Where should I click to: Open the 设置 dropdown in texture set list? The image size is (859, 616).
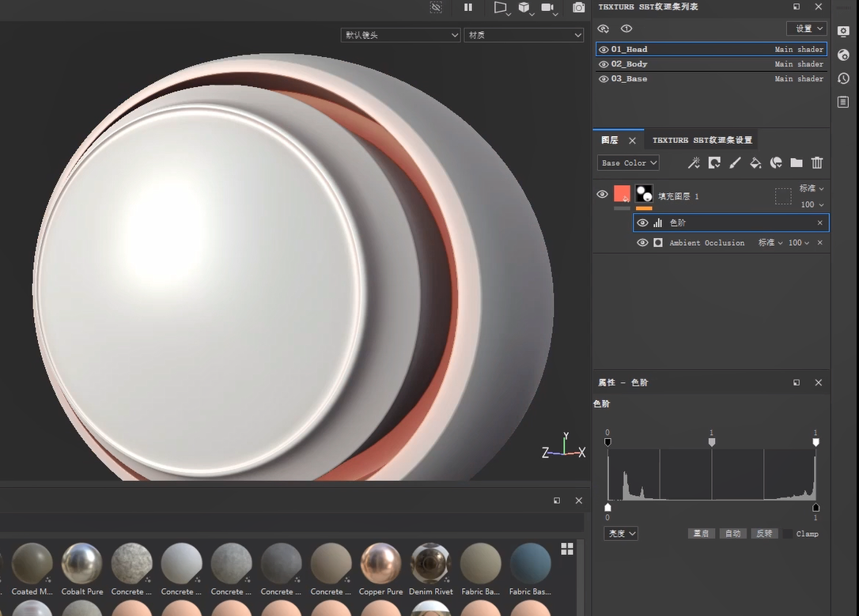pos(807,28)
